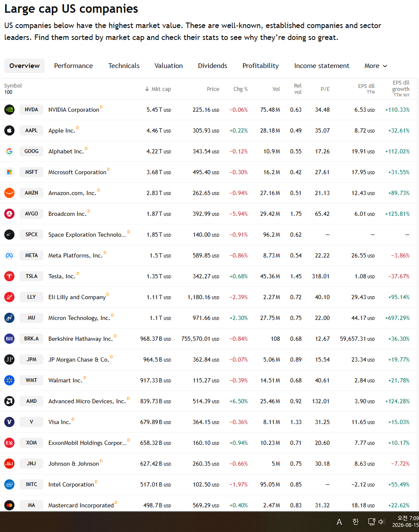Switch to the Performance tab
Image resolution: width=419 pixels, height=532 pixels.
(74, 66)
